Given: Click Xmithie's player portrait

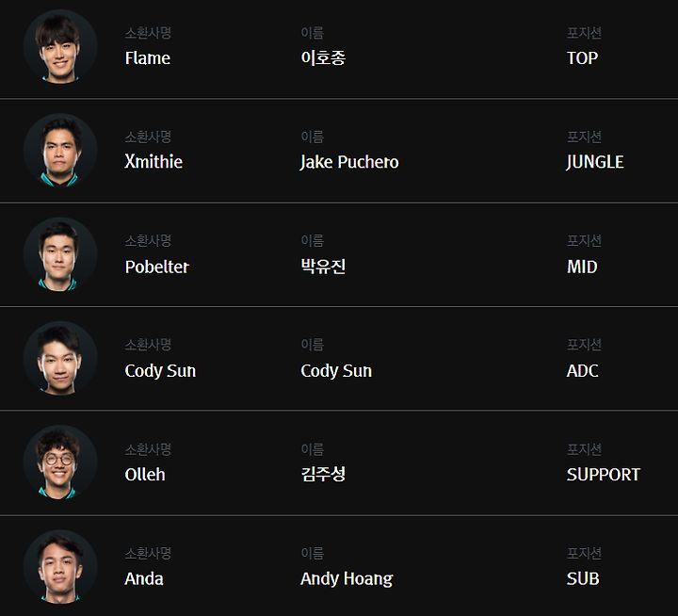Looking at the screenshot, I should [60, 150].
